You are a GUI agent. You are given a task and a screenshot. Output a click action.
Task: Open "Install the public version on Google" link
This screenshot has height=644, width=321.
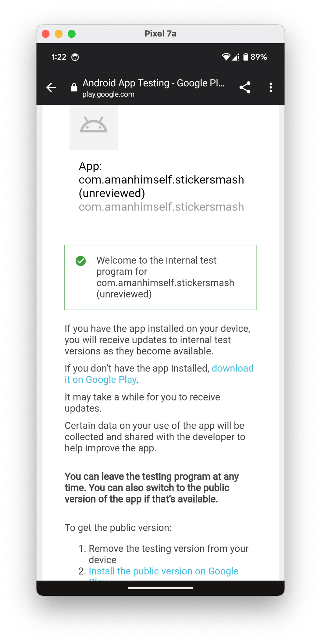coord(163,571)
